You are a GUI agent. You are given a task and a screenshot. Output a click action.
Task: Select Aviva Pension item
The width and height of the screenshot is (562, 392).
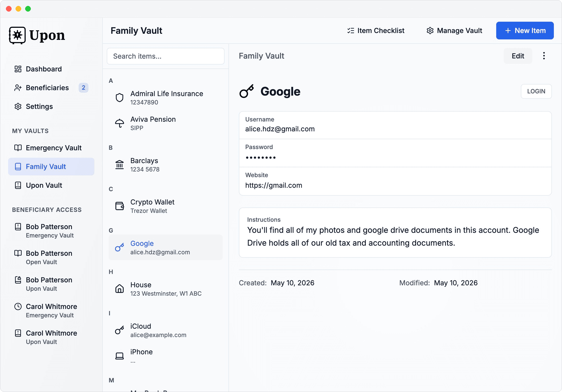[166, 123]
